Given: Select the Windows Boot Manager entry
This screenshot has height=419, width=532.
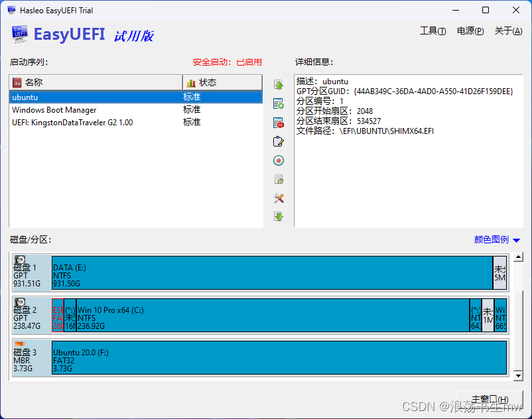Looking at the screenshot, I should [136, 110].
